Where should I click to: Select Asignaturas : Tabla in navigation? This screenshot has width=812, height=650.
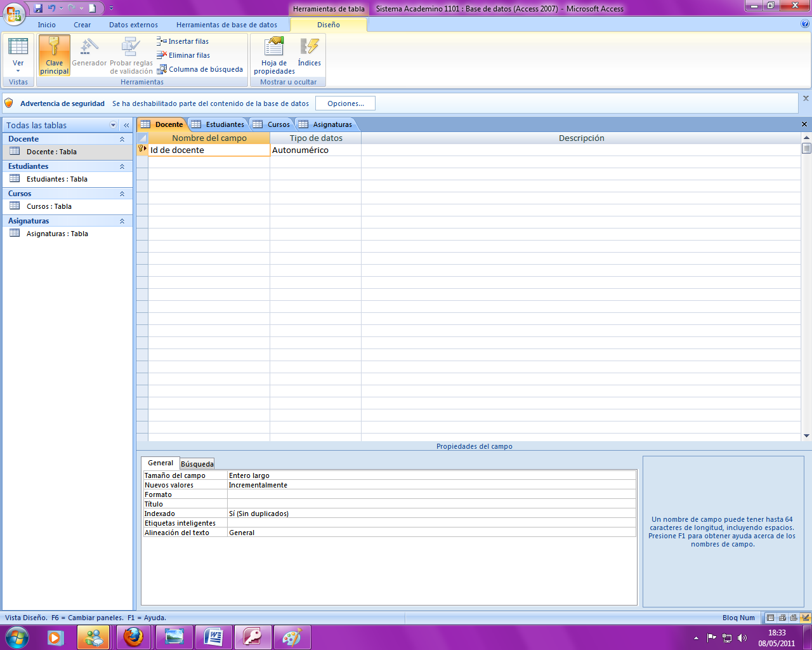[x=67, y=234]
